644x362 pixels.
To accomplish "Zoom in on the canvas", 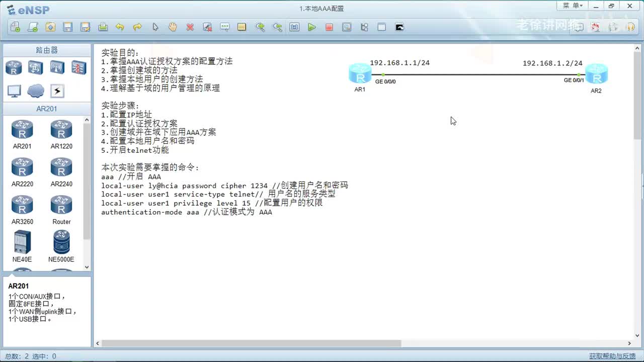I will [260, 27].
